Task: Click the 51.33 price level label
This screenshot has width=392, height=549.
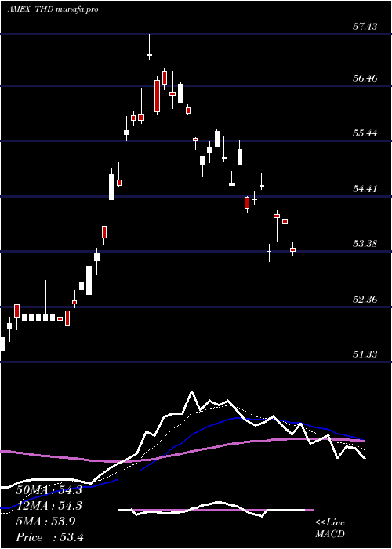Action: pyautogui.click(x=365, y=354)
